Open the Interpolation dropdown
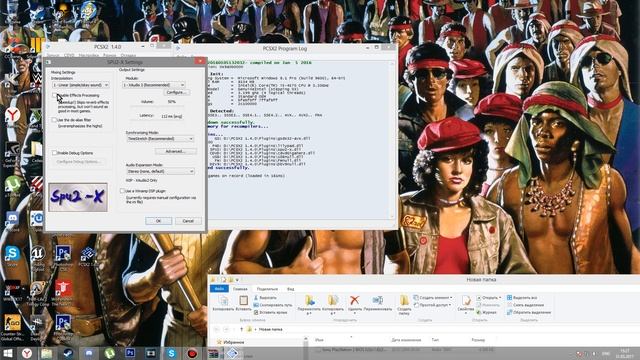Image resolution: width=640 pixels, height=360 pixels. 80,85
